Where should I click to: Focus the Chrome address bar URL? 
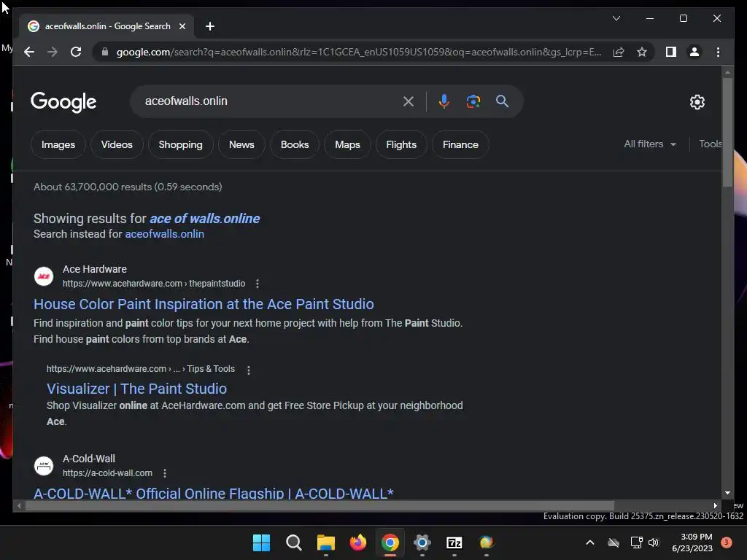click(358, 52)
